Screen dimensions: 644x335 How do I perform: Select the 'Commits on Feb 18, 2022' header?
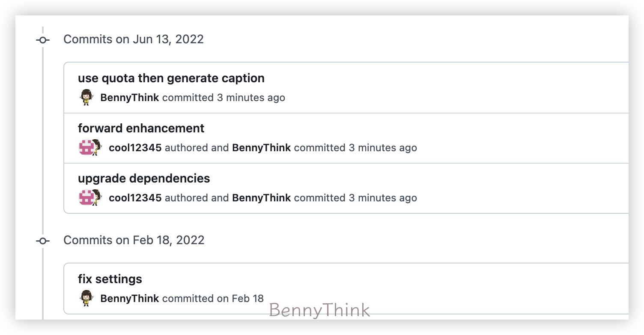point(134,240)
